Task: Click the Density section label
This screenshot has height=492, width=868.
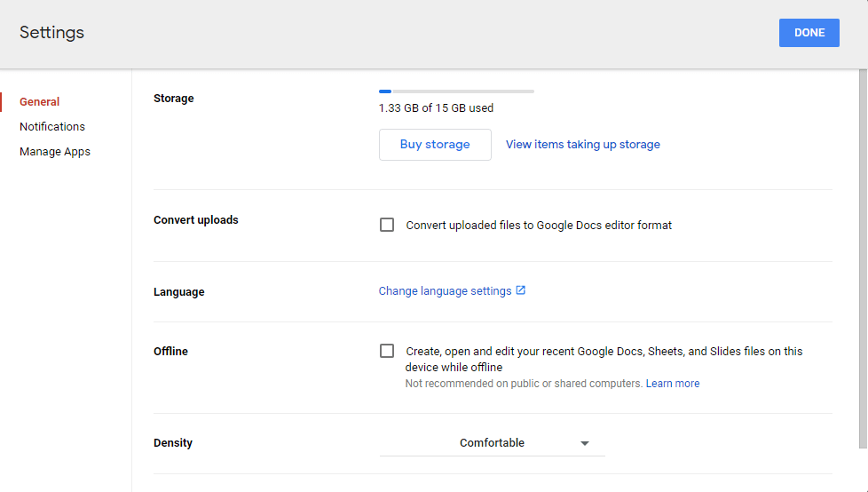Action: click(x=173, y=443)
